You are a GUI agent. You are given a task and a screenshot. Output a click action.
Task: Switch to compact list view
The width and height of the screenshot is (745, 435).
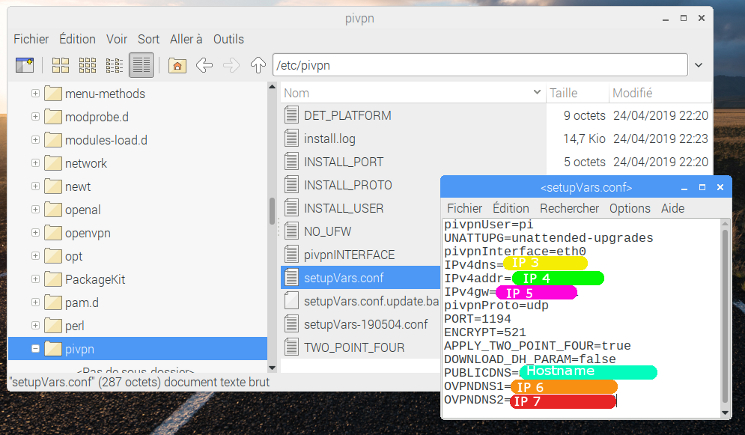(114, 65)
